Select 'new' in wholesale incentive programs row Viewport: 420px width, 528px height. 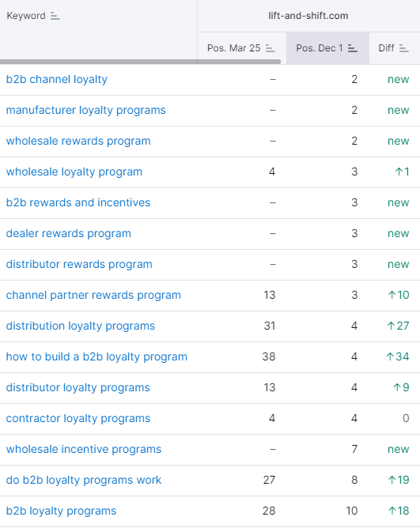click(398, 449)
